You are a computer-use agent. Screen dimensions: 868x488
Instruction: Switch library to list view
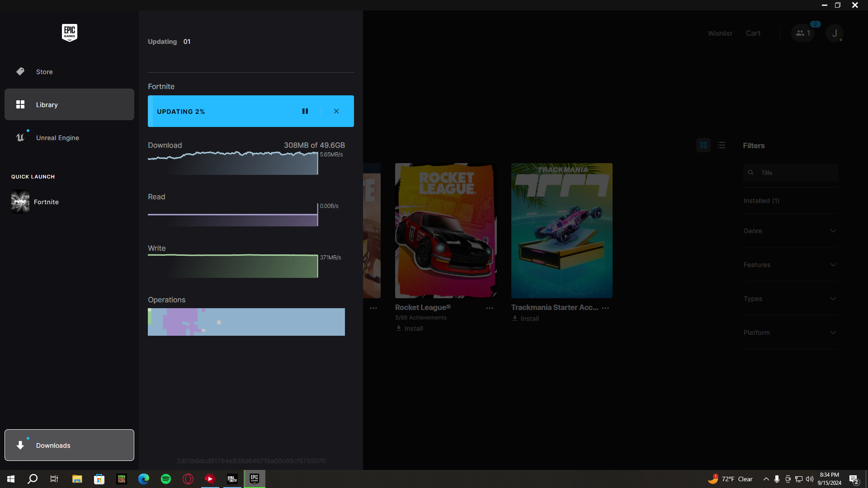point(722,145)
